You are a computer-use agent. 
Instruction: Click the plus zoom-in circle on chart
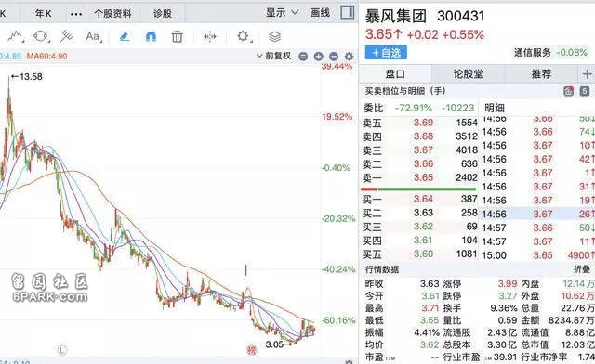tap(318, 57)
